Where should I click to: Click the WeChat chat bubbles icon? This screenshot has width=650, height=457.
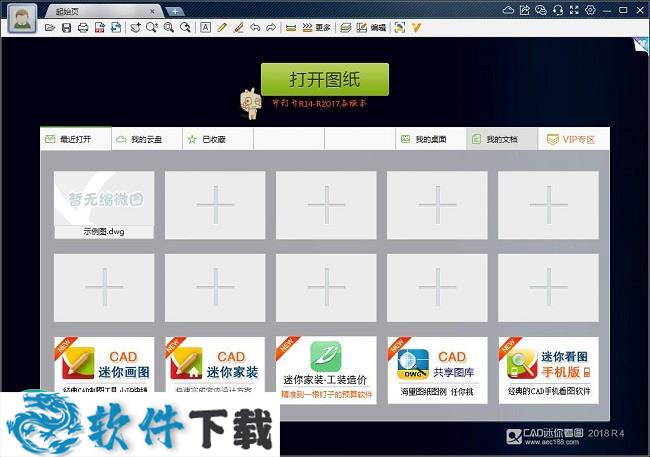tap(541, 10)
